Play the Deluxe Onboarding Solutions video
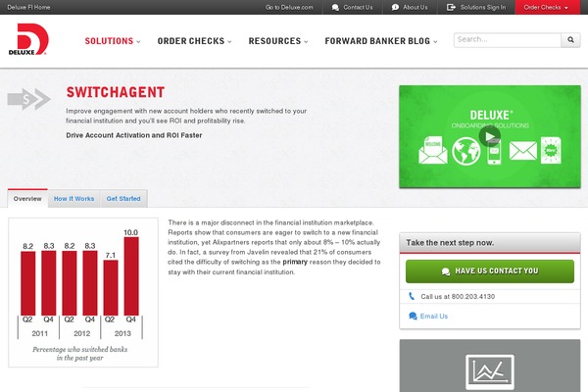 coord(489,136)
